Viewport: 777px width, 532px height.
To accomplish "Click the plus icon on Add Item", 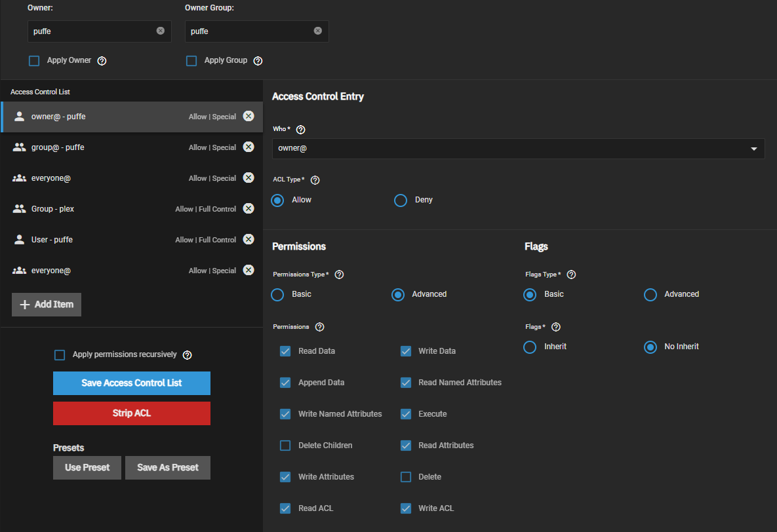I will (25, 305).
